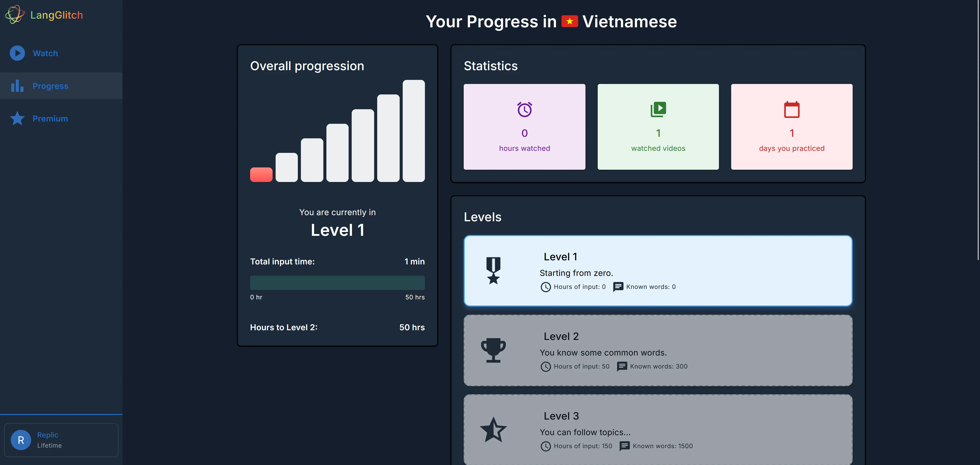
Task: Click the alarm clock hours watched icon
Action: pyautogui.click(x=524, y=109)
